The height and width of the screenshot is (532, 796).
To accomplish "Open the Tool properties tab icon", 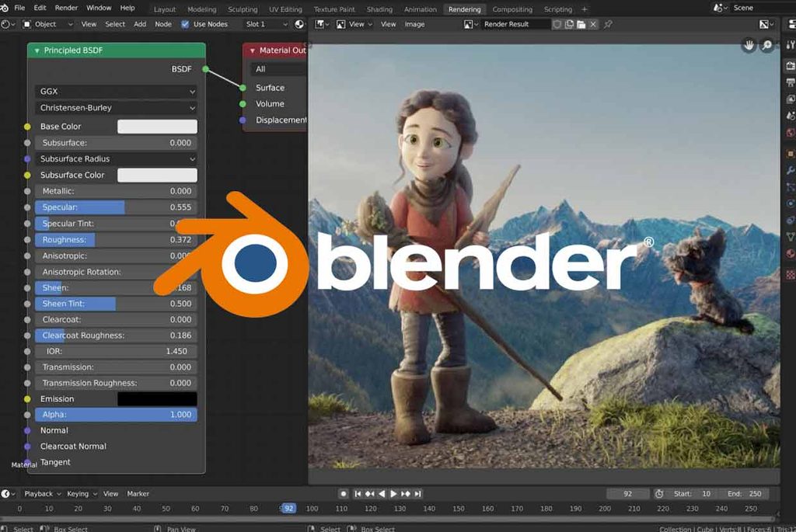I will (x=791, y=44).
